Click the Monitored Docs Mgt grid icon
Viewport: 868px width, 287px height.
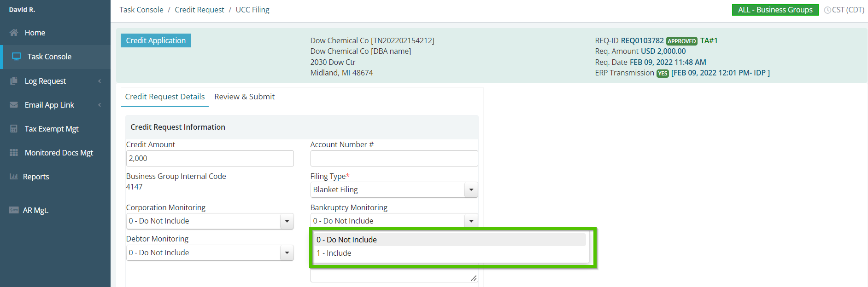click(14, 153)
